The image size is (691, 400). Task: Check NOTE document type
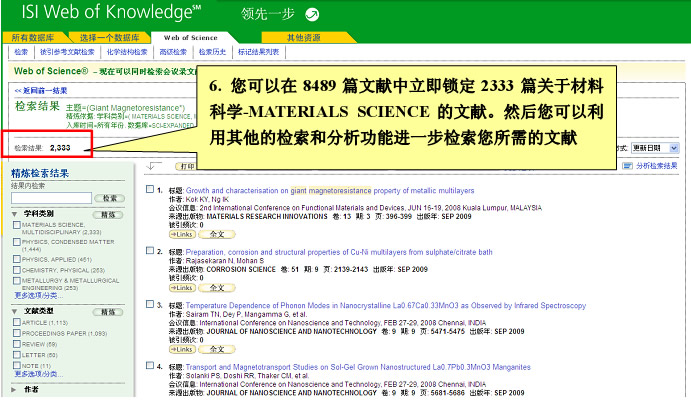(17, 365)
